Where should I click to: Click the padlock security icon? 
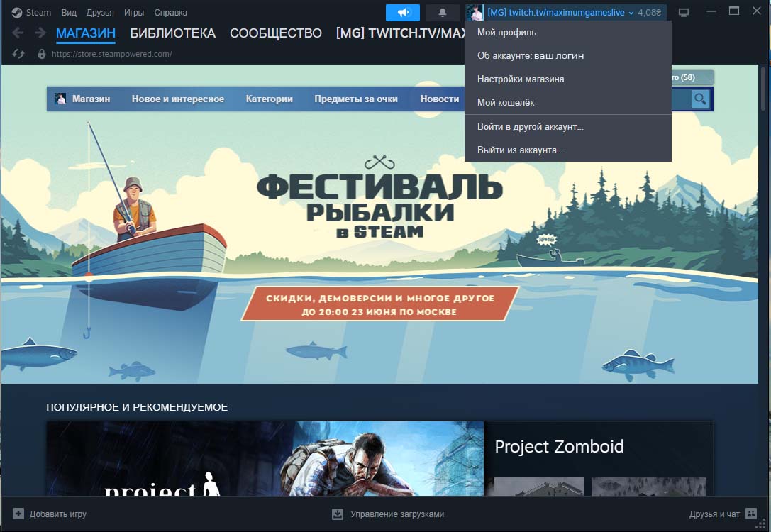(x=42, y=54)
